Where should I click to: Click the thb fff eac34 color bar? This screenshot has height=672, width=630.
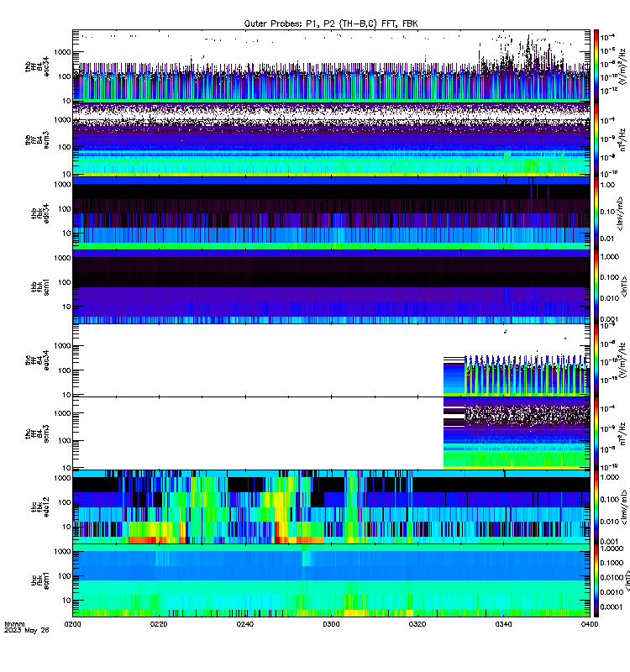pos(596,66)
